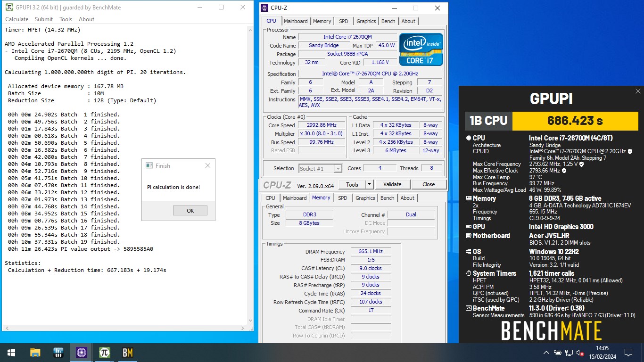Close the BenchMate result panel
The image size is (644, 362).
coord(638,91)
